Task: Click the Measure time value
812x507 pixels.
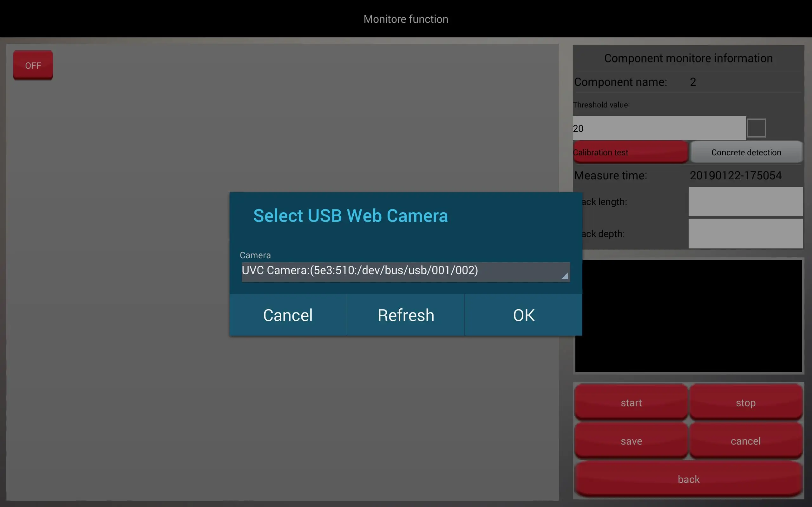Action: point(735,175)
